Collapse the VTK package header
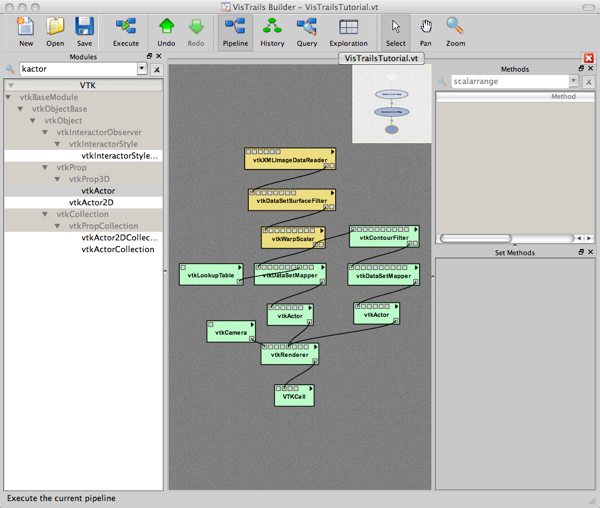 click(11, 85)
